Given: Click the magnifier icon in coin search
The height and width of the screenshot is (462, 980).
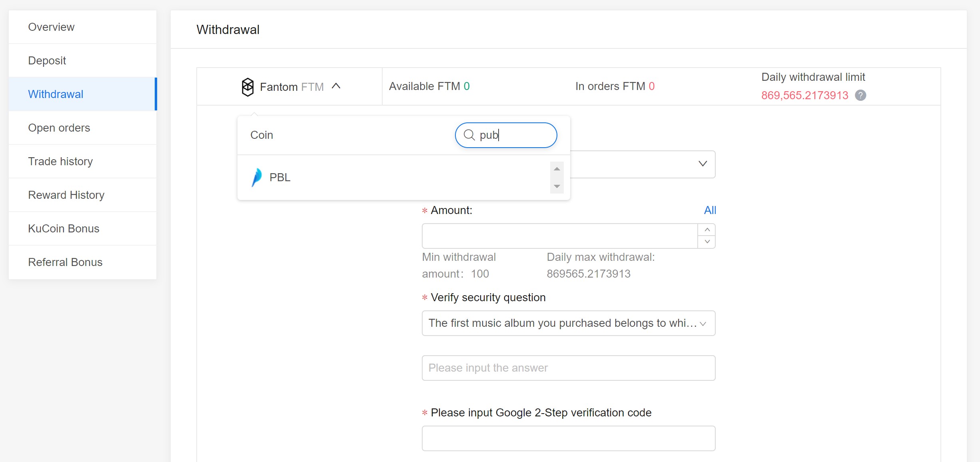Looking at the screenshot, I should [469, 135].
